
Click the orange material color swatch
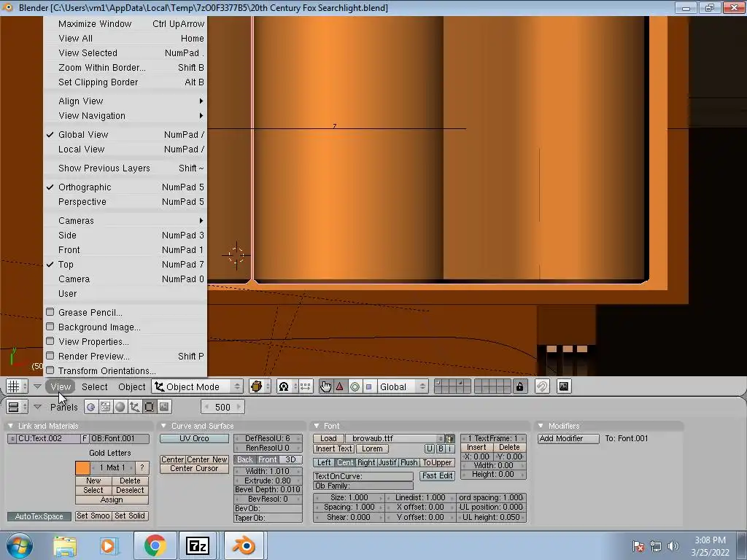[x=82, y=467]
